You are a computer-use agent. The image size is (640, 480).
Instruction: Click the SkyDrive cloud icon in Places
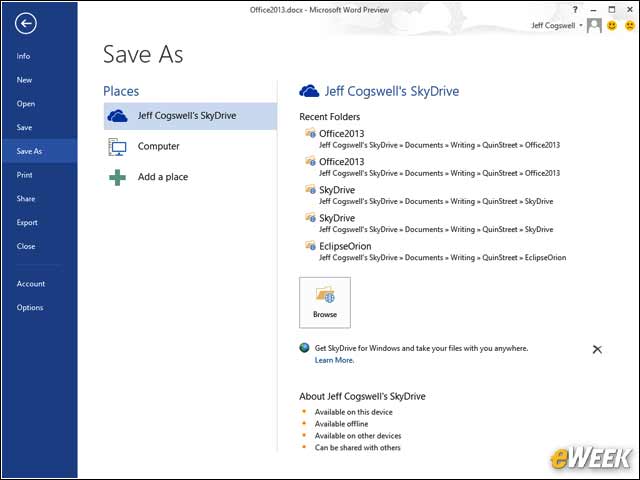(117, 116)
